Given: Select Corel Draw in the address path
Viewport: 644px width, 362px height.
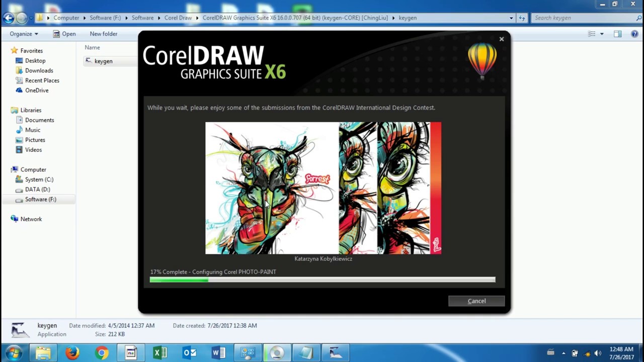Looking at the screenshot, I should pos(178,18).
